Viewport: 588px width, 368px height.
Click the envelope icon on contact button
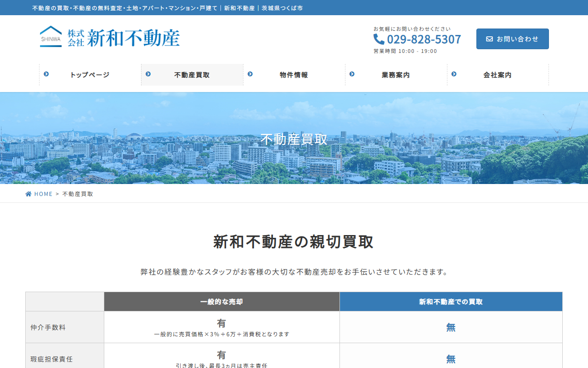(489, 39)
